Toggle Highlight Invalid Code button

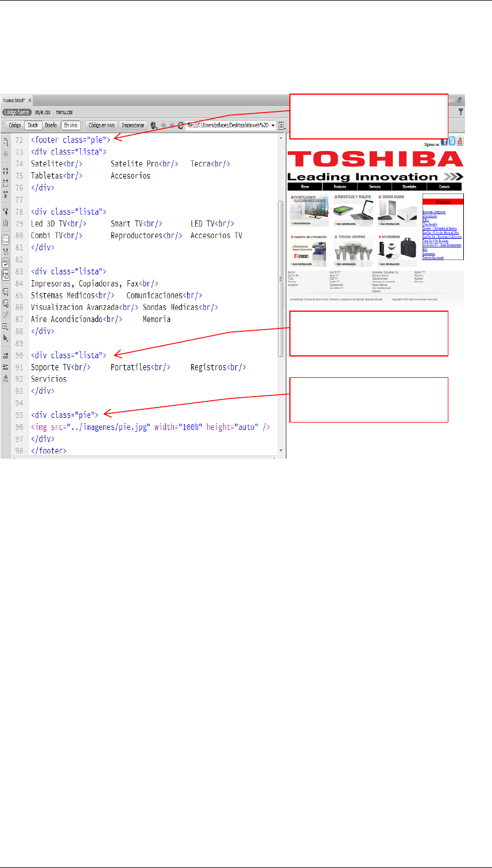pyautogui.click(x=6, y=251)
